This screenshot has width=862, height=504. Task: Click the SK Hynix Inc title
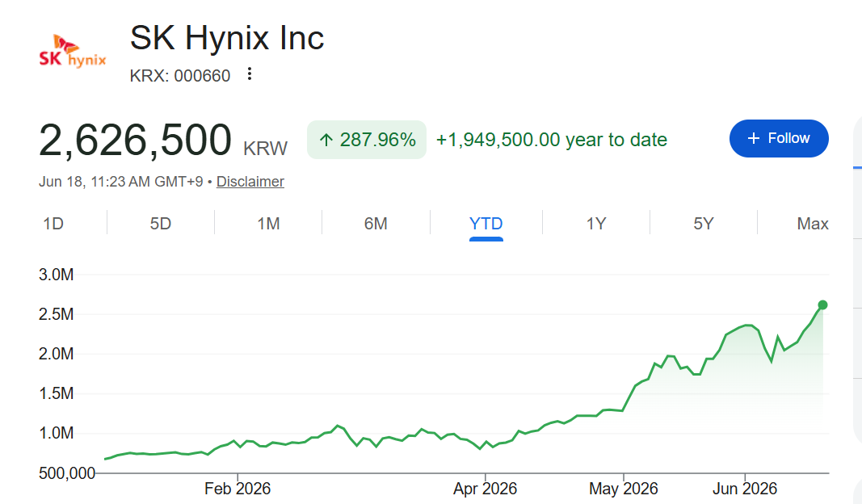click(227, 38)
